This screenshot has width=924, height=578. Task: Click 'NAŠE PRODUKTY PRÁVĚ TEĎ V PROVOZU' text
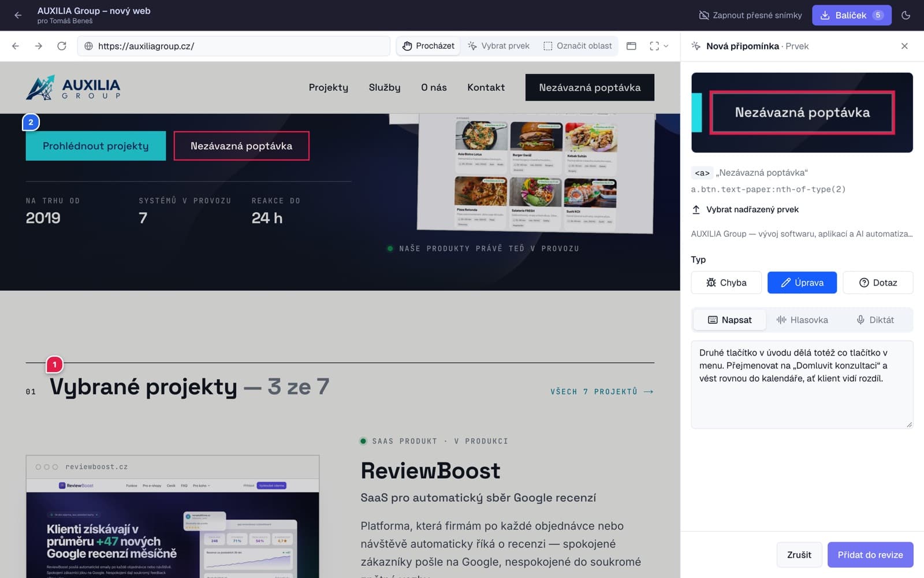click(489, 249)
